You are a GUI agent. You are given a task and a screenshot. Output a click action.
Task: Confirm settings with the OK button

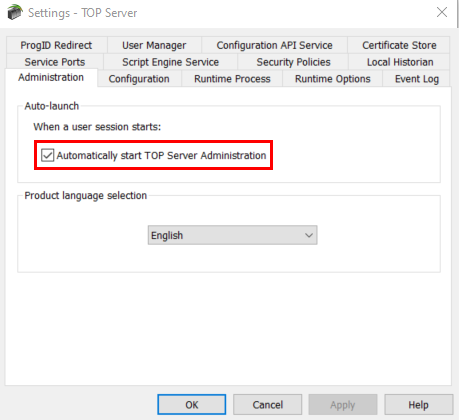click(192, 405)
